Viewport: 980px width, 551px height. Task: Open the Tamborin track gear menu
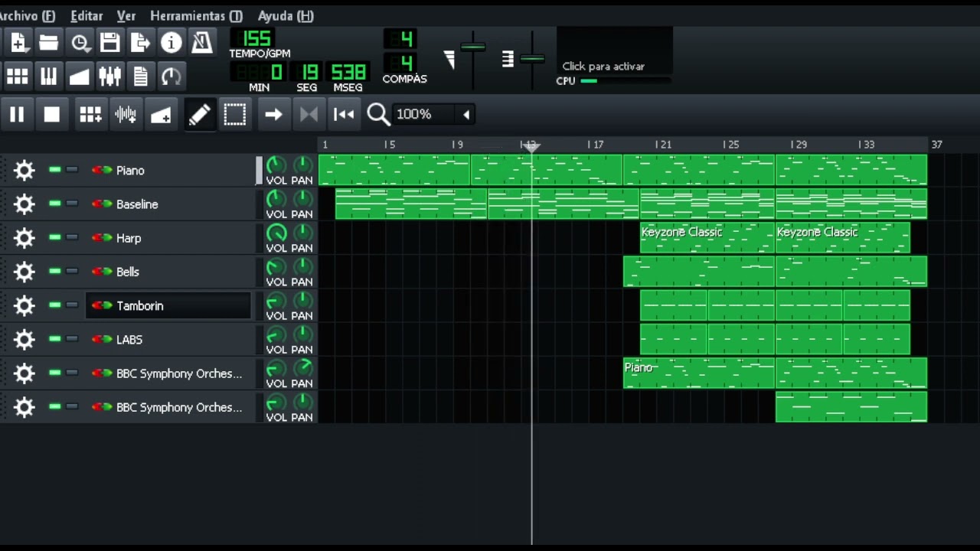tap(24, 305)
